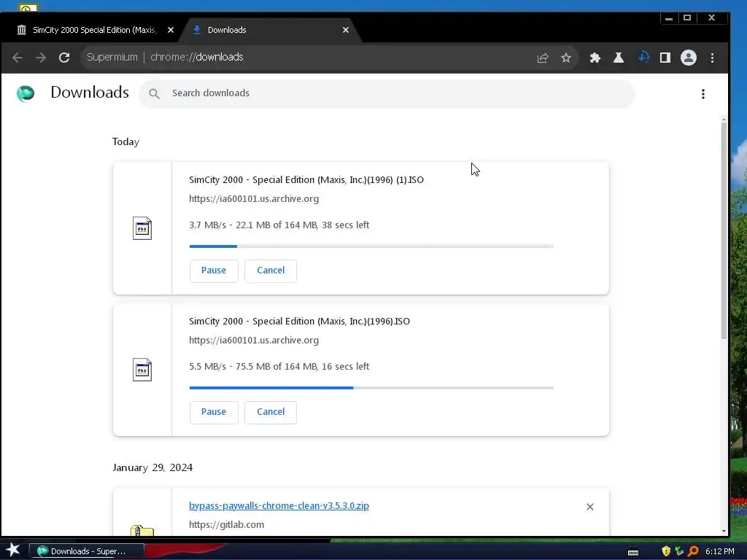Click the 'January 29, 2024' date heading
The width and height of the screenshot is (747, 560).
[x=152, y=467]
